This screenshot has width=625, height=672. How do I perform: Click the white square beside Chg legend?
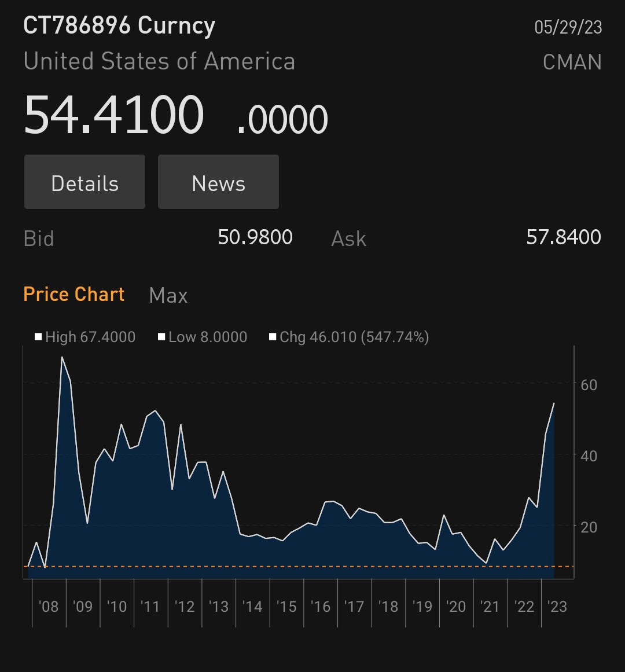[273, 336]
